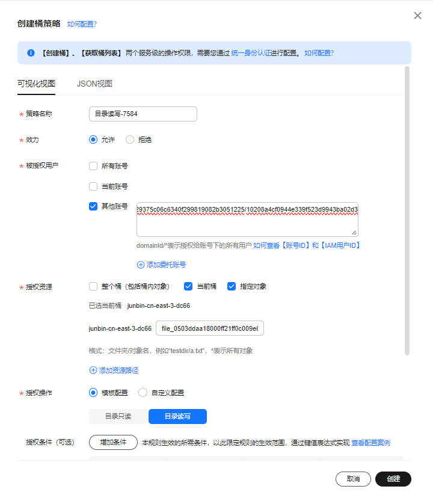433x504 pixels.
Task: Click the 添加资源路径 link
Action: (118, 370)
